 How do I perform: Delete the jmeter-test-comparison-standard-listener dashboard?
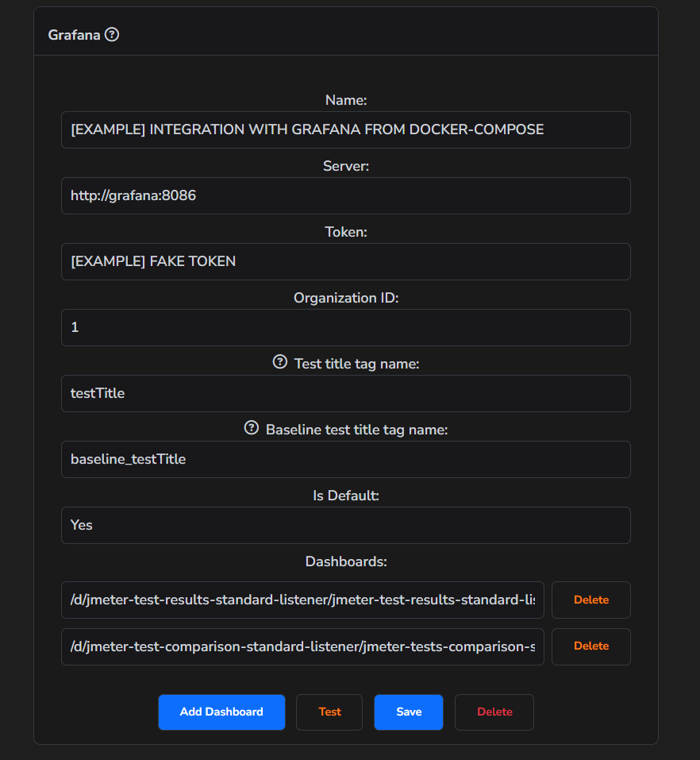(590, 646)
